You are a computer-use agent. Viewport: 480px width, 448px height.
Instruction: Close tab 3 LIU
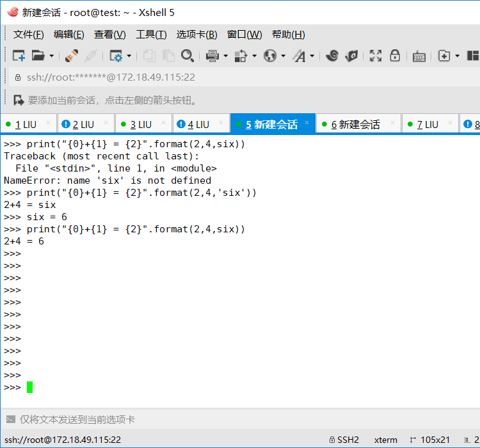[163, 123]
